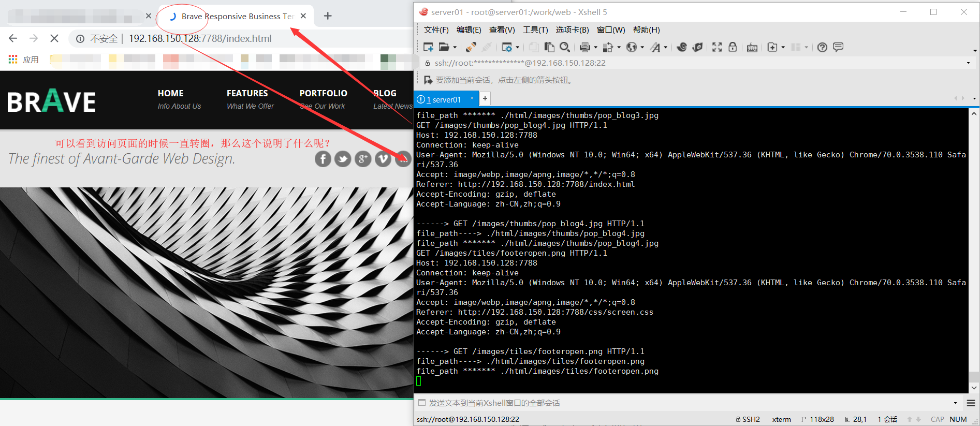Viewport: 980px width, 426px height.
Task: Click the lock screen padlock icon
Action: (x=733, y=48)
